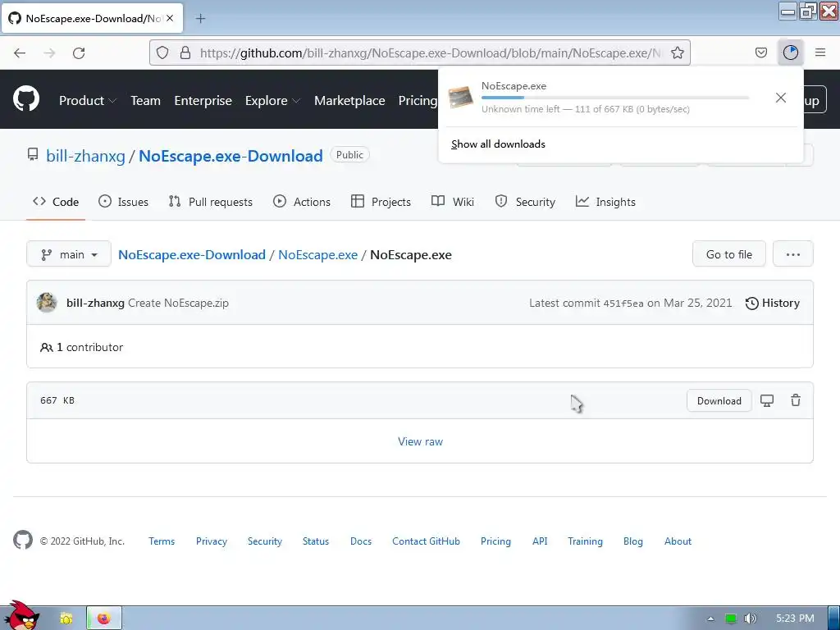Click the download progress bar
The width and height of the screenshot is (840, 630).
point(615,98)
